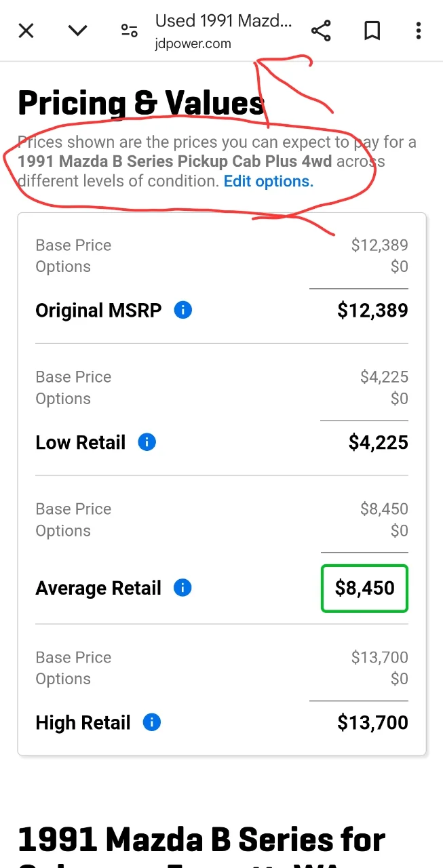Tap the Average Retail label

tap(98, 588)
